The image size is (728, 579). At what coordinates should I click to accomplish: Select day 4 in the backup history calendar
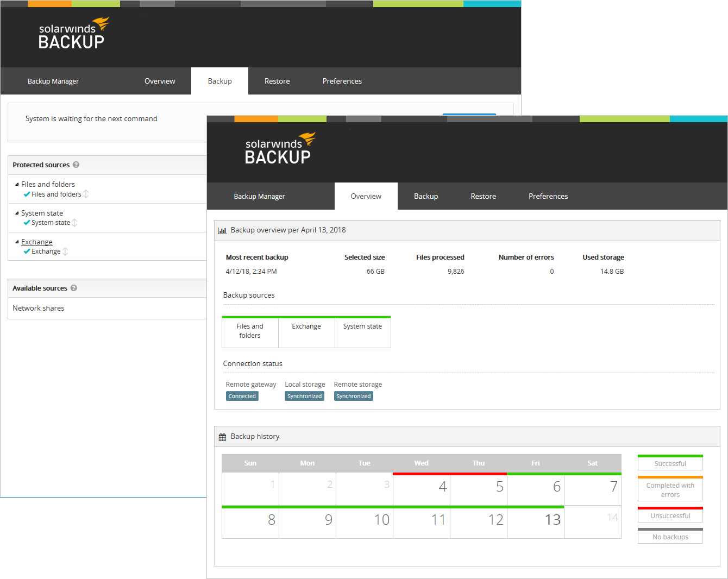422,489
